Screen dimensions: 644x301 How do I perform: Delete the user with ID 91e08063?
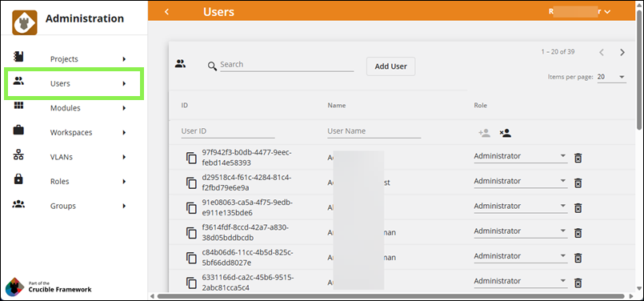(x=578, y=208)
